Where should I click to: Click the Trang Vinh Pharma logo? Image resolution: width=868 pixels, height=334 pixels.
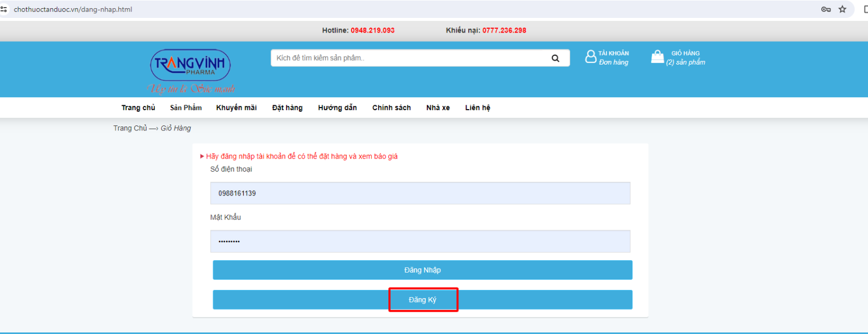tap(190, 65)
